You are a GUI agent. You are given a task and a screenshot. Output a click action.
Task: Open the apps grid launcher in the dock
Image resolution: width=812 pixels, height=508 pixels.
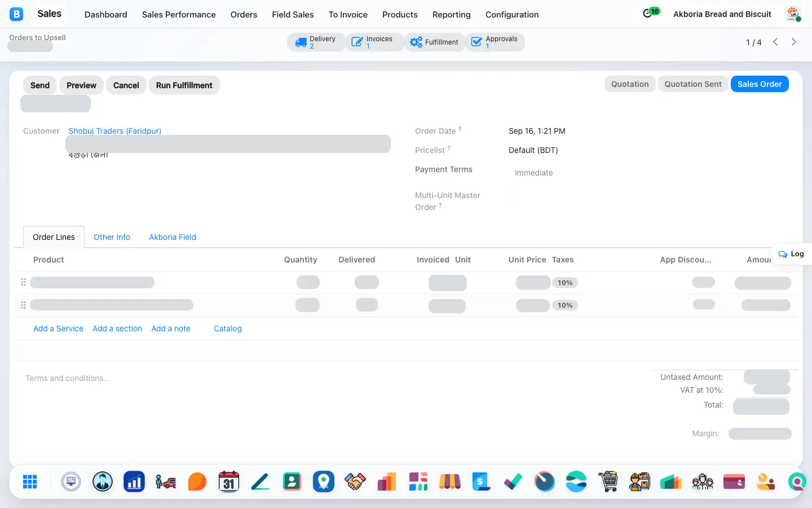[x=30, y=481]
